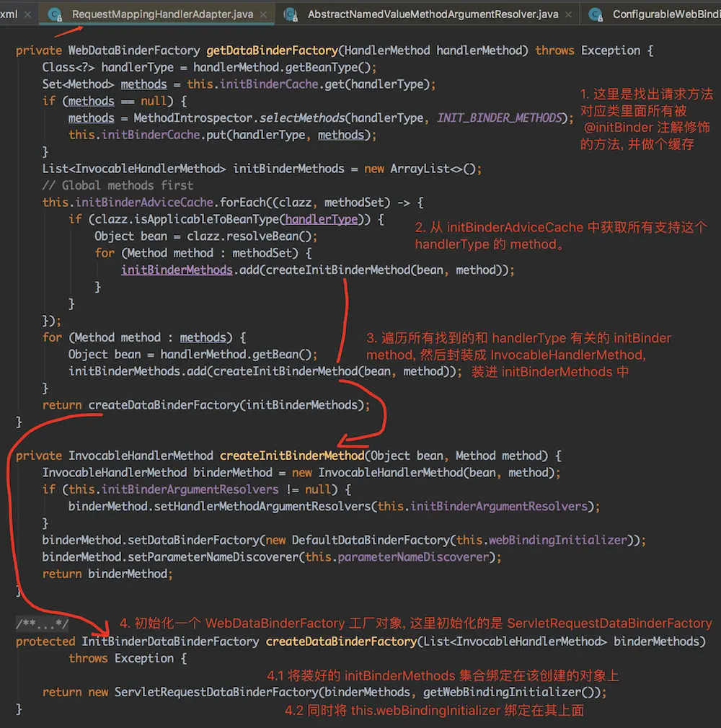Expand the folded /**...*/ Javadoc comment
This screenshot has width=721, height=728.
(x=42, y=624)
